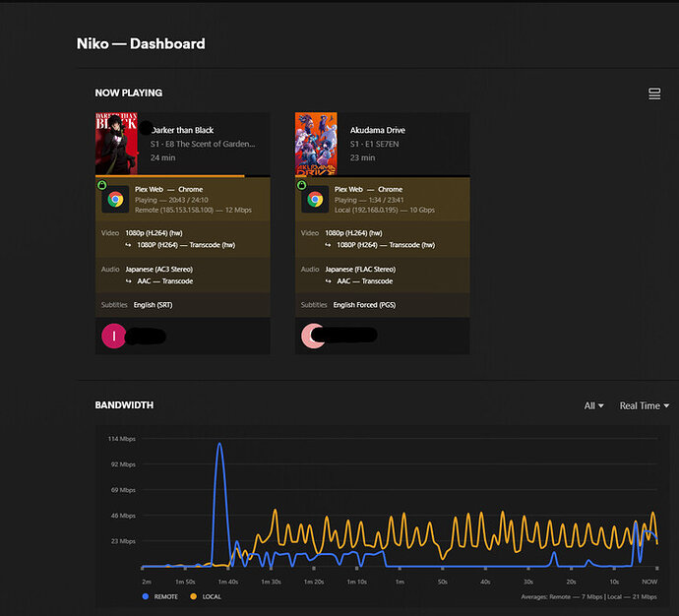Click the '1m' time axis label
679x616 pixels.
(400, 582)
